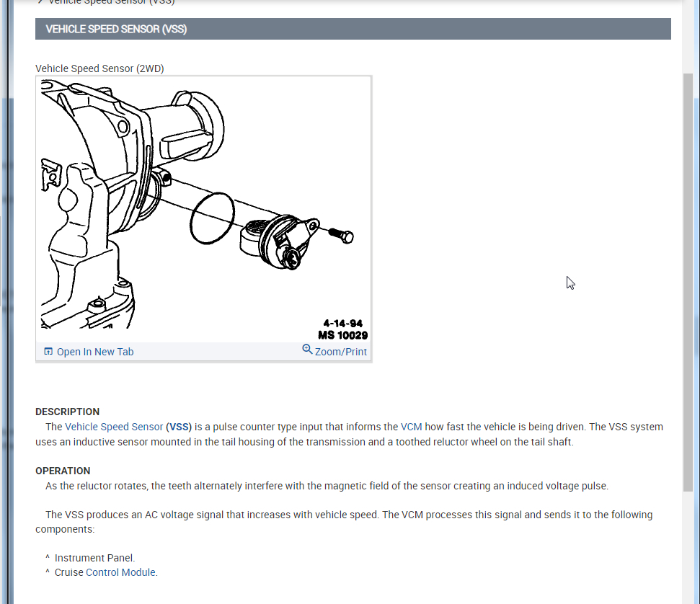Click the vertical scrollbar thumb
This screenshot has width=700, height=604.
pyautogui.click(x=688, y=282)
